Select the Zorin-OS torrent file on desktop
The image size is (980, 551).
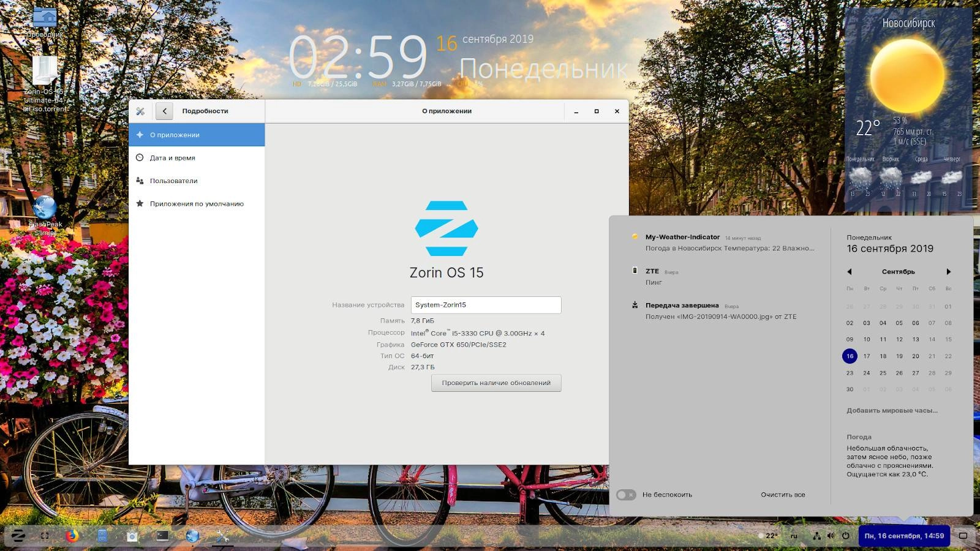[x=45, y=84]
